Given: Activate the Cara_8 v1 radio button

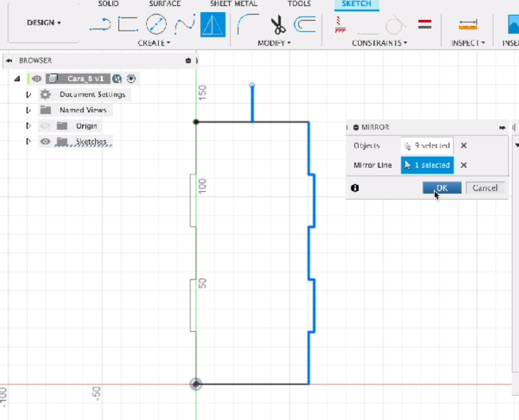Looking at the screenshot, I should pyautogui.click(x=131, y=78).
